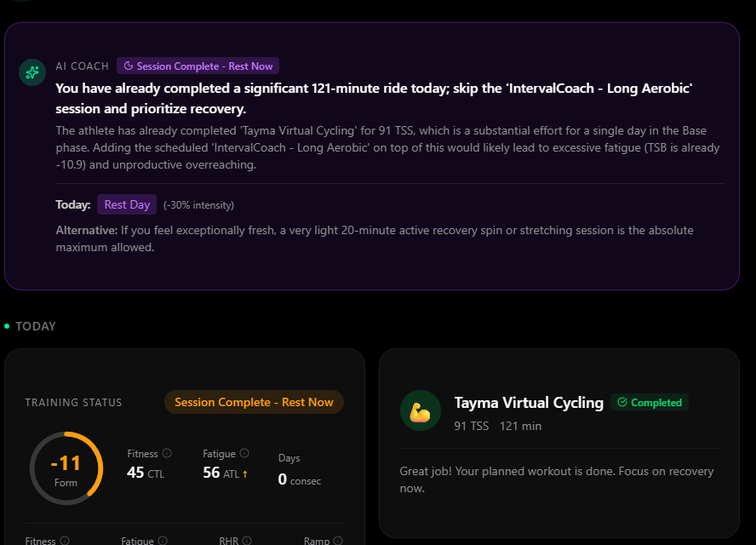Click the 56 ATL fatigue value

point(220,473)
